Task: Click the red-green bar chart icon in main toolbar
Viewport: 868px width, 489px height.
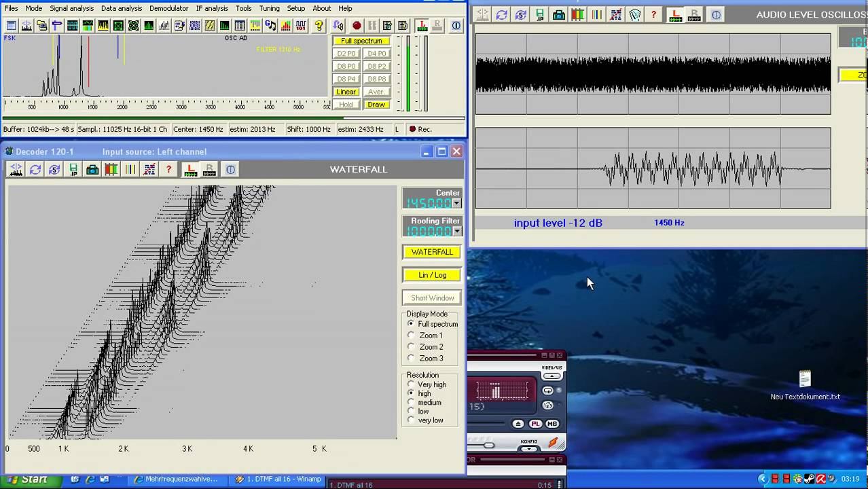Action: [285, 26]
